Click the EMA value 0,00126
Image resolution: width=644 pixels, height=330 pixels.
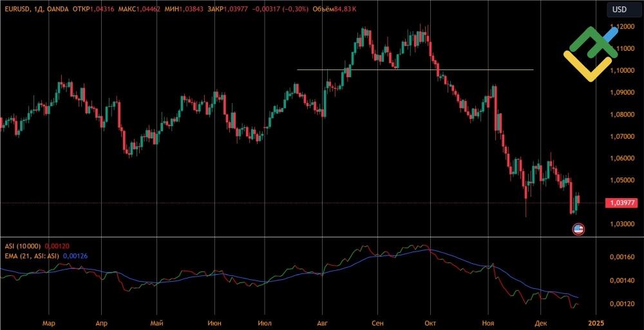[x=75, y=256]
